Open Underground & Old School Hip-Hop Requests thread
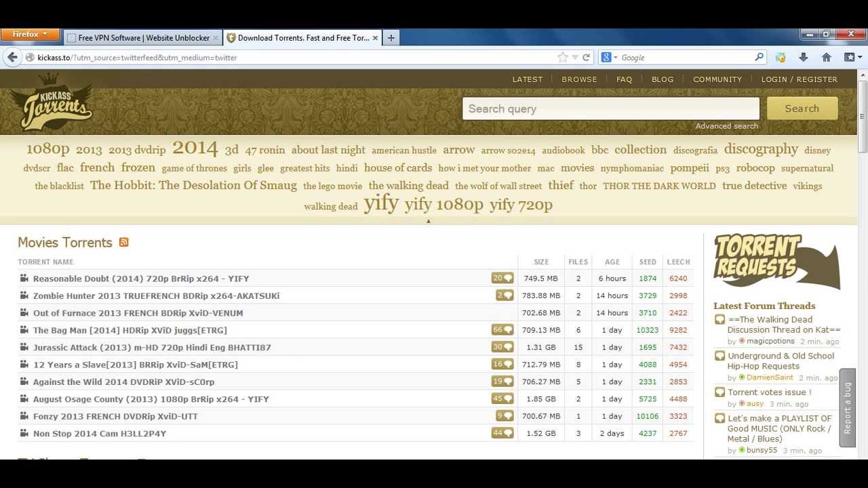Image resolution: width=868 pixels, height=488 pixels. point(781,361)
